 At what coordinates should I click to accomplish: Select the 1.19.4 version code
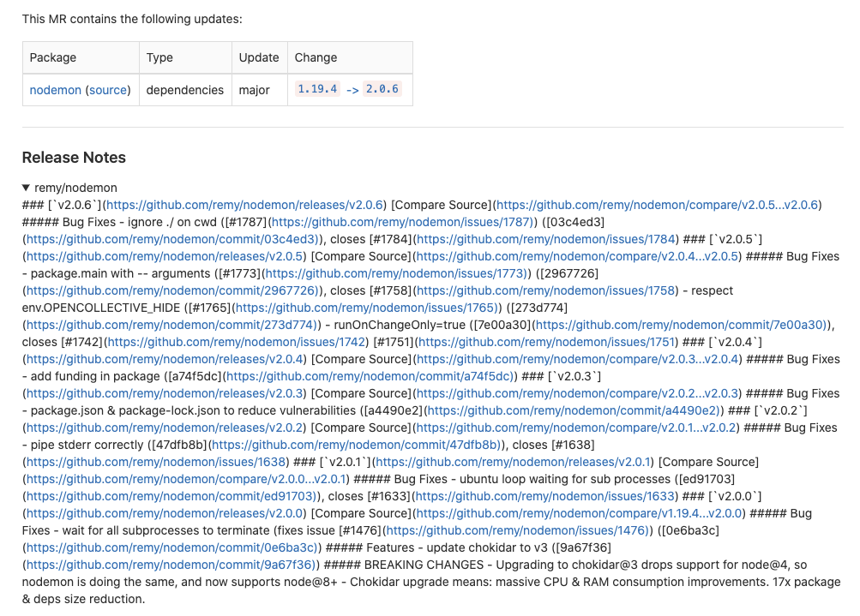tap(317, 89)
